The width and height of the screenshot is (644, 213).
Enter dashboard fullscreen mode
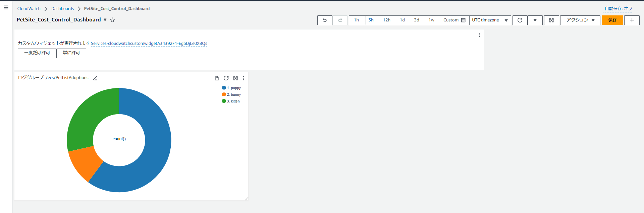click(x=551, y=20)
